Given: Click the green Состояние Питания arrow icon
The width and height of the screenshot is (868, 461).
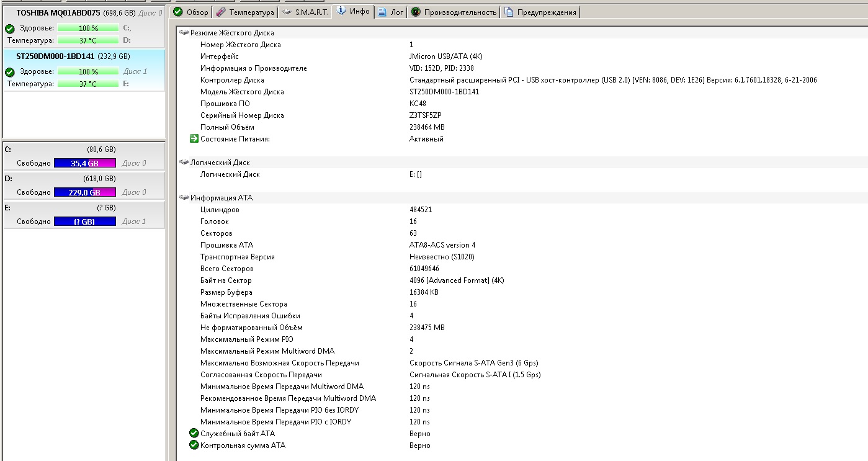Looking at the screenshot, I should coord(194,139).
